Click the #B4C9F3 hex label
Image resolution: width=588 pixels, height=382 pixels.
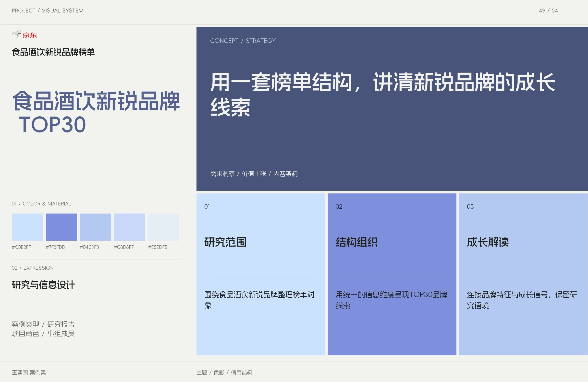coord(89,247)
